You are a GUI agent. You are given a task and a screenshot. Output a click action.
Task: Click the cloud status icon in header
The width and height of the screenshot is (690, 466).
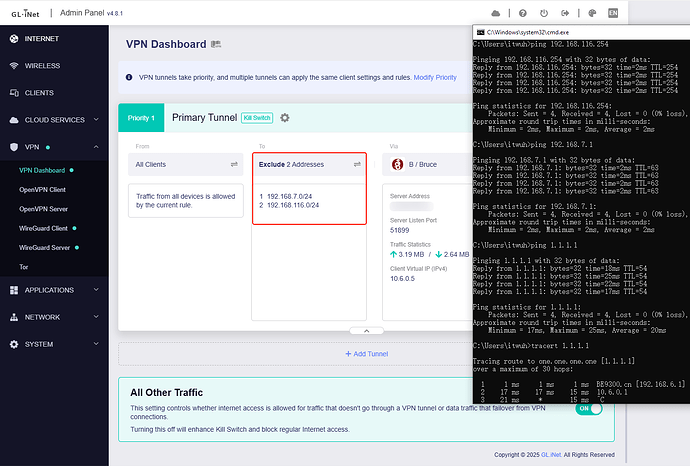495,13
